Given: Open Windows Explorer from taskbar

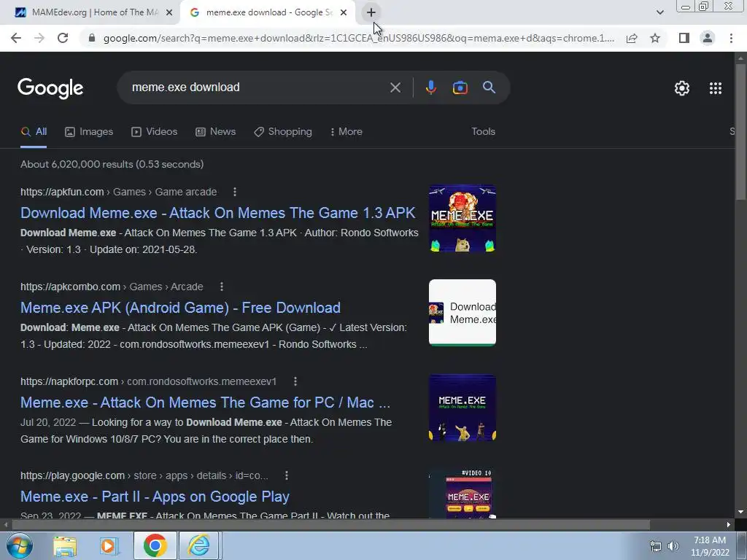Looking at the screenshot, I should (x=65, y=545).
